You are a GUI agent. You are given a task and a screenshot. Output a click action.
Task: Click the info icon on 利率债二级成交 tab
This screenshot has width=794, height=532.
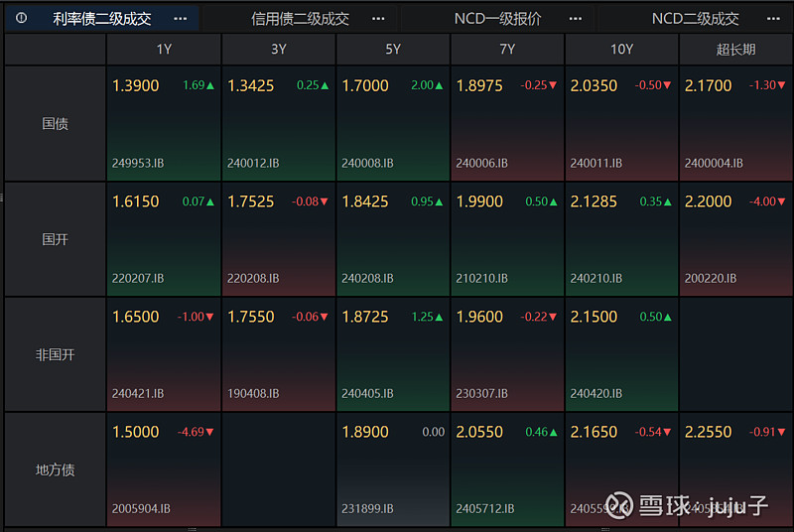click(22, 18)
